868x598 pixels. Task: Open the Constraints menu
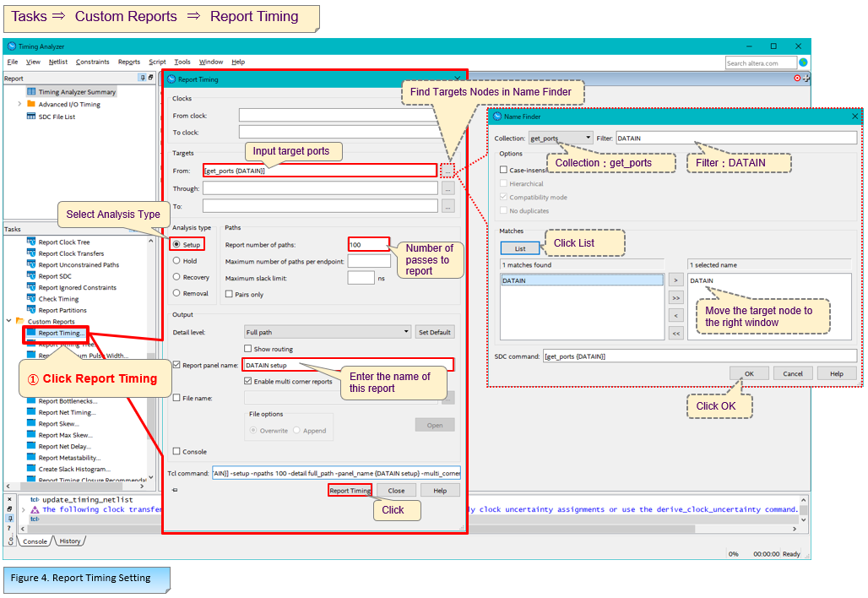click(x=92, y=62)
